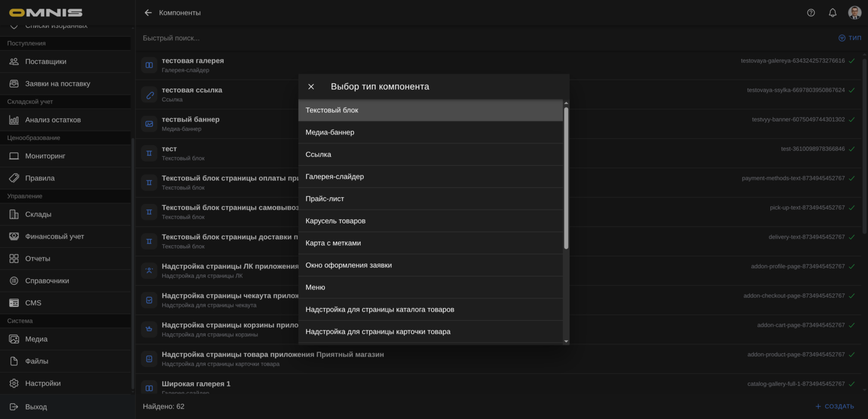Select Текстовый блок component type
868x419 pixels.
tap(430, 110)
